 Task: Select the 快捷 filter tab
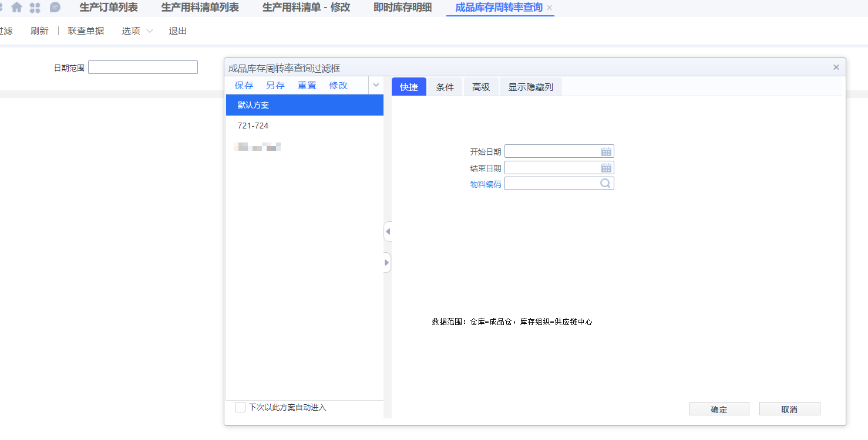(409, 87)
